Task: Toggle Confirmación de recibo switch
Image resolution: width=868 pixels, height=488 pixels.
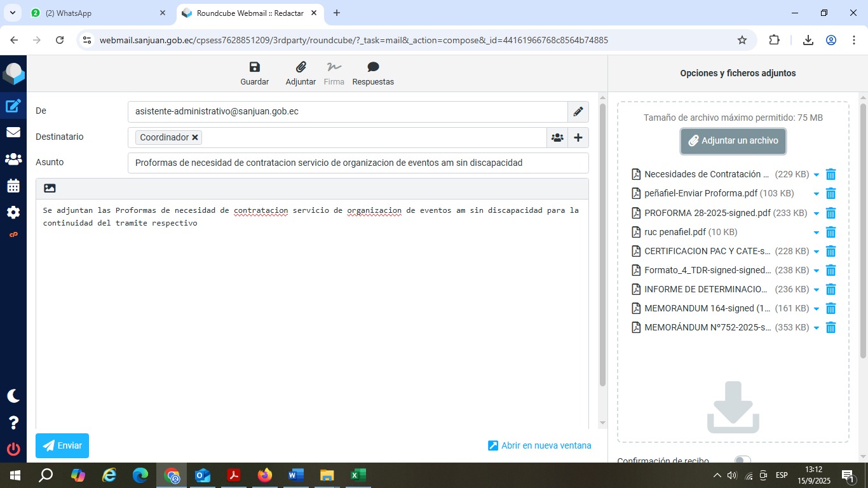Action: coord(742,461)
